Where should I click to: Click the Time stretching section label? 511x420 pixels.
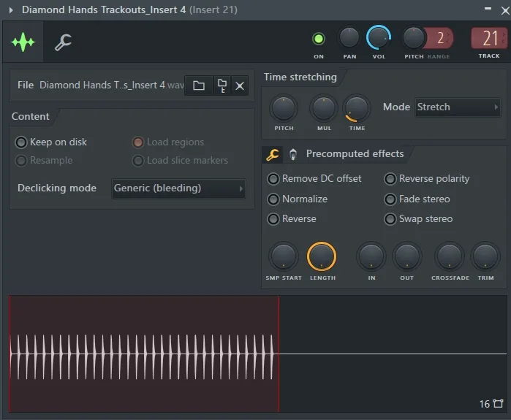(300, 77)
